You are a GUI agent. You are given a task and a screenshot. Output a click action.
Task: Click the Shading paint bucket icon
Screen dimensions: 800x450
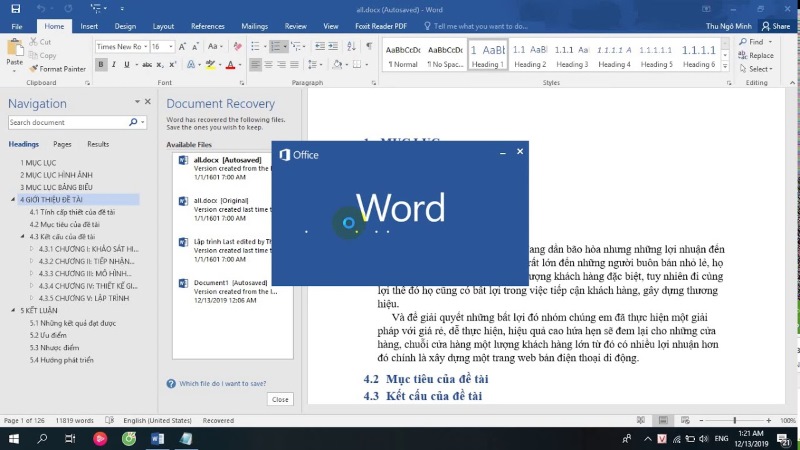pos(337,65)
